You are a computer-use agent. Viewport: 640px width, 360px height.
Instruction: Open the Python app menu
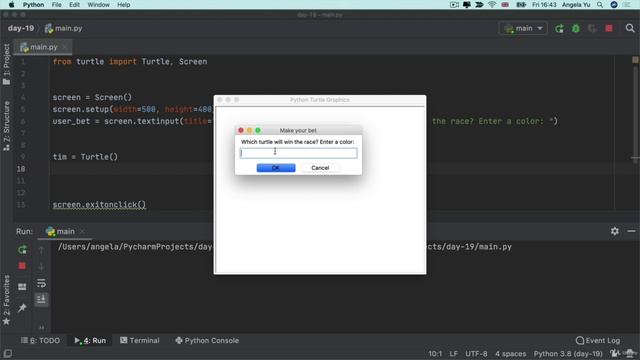(33, 5)
